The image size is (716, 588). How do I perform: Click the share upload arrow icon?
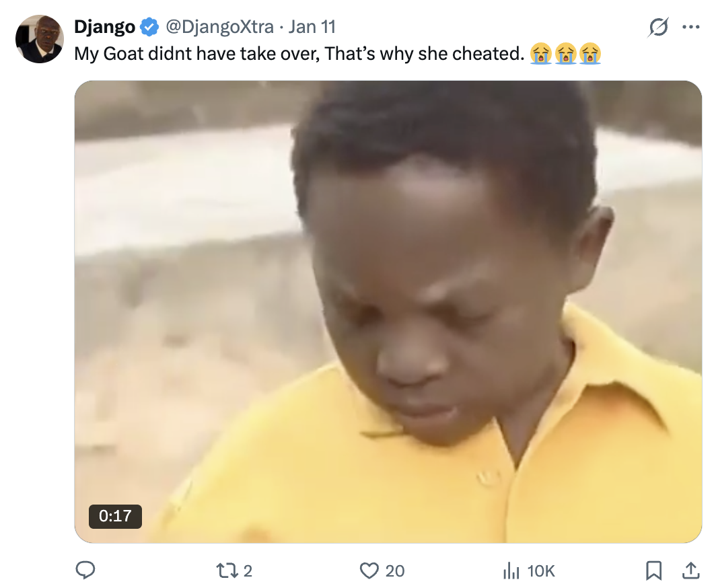(690, 571)
